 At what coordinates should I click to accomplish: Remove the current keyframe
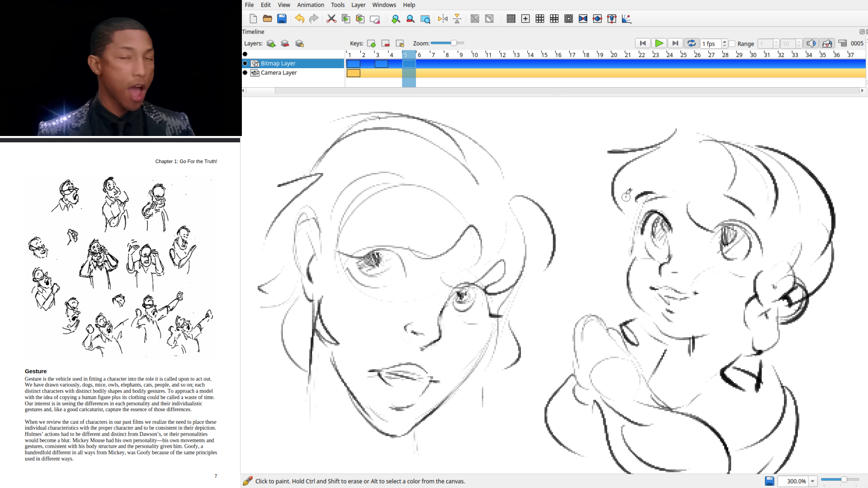[x=386, y=43]
